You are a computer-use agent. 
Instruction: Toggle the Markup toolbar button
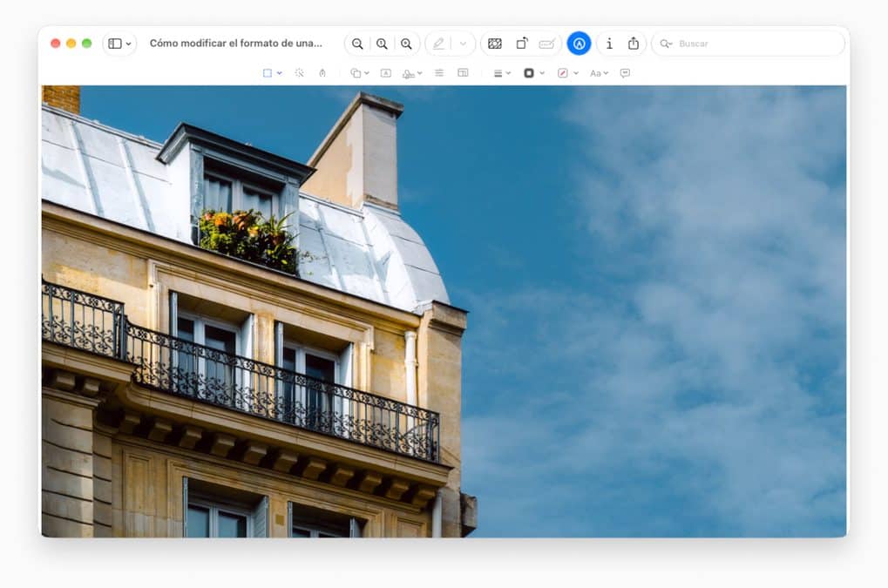click(579, 44)
